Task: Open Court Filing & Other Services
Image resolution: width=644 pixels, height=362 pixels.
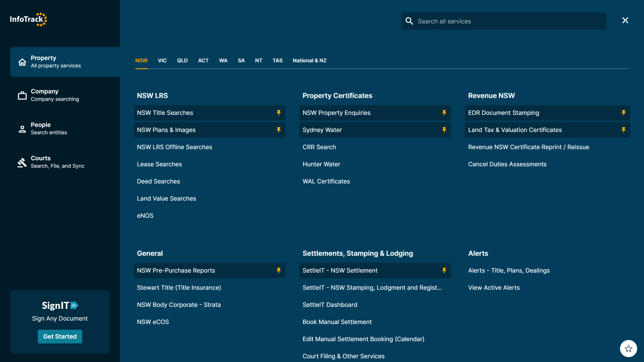Action: click(x=343, y=356)
